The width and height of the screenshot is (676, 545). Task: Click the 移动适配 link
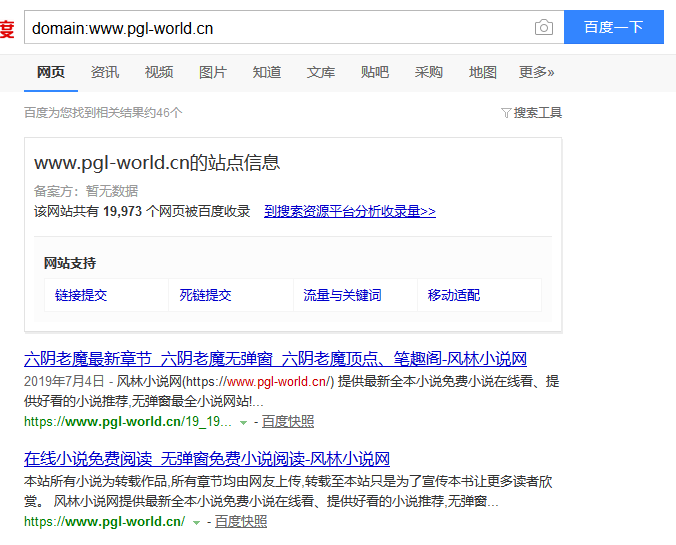point(454,295)
